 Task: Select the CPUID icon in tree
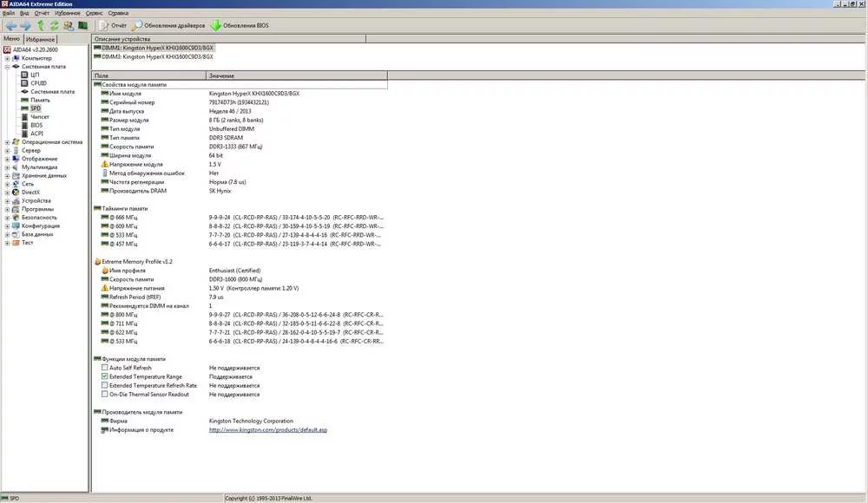click(x=24, y=83)
